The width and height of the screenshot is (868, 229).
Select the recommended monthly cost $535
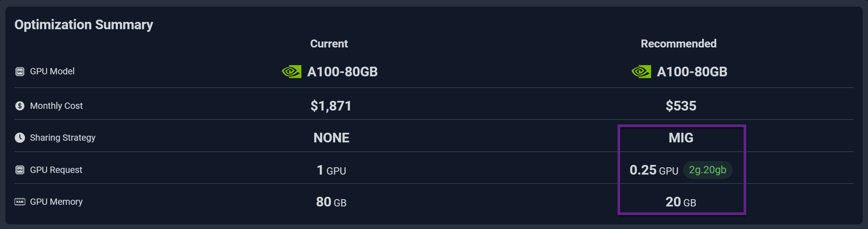click(681, 106)
